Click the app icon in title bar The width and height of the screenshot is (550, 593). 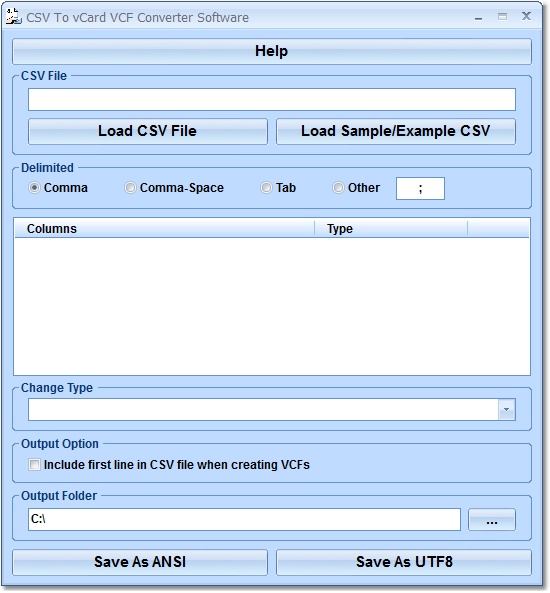(x=14, y=17)
